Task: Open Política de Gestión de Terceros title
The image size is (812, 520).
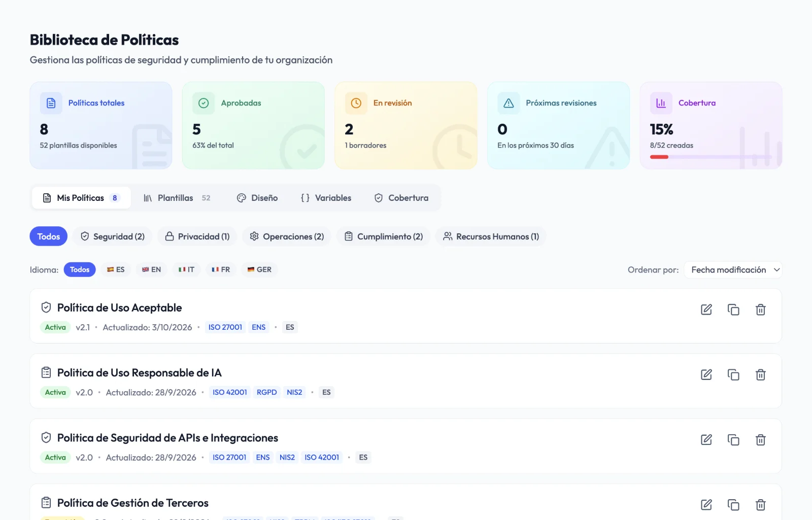Action: 133,503
